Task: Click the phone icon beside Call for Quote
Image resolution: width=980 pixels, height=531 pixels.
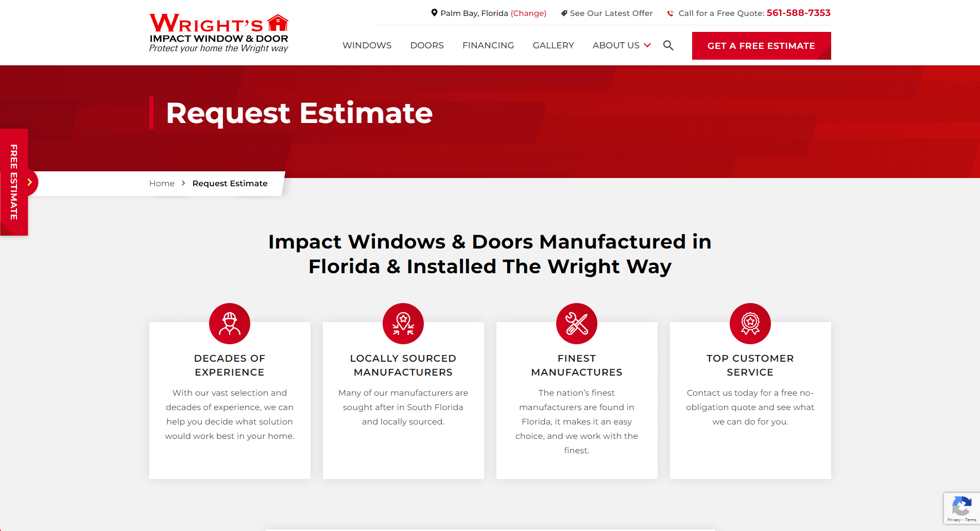Action: pyautogui.click(x=670, y=13)
